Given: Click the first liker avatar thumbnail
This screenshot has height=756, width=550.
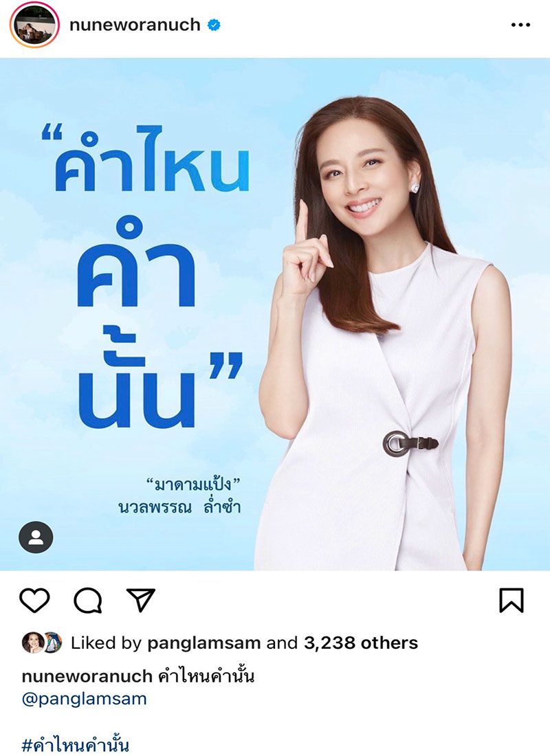Looking at the screenshot, I should tap(33, 642).
